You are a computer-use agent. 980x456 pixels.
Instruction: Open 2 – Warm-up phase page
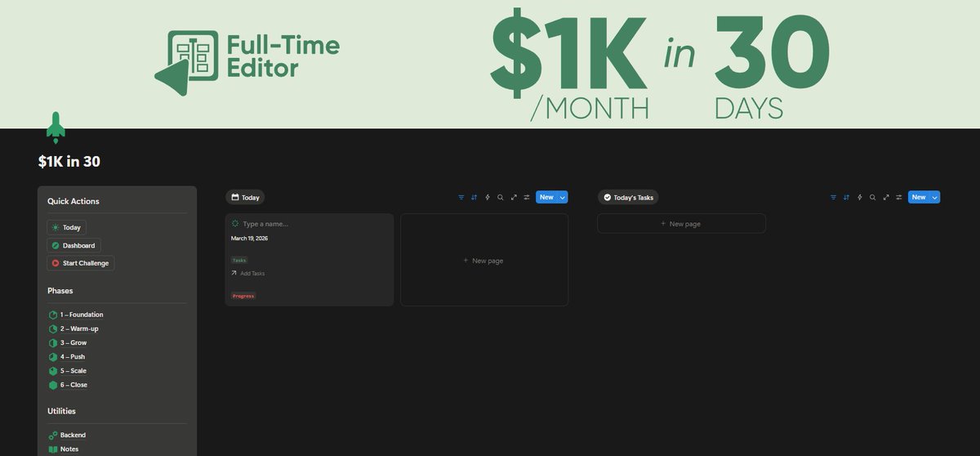[79, 329]
